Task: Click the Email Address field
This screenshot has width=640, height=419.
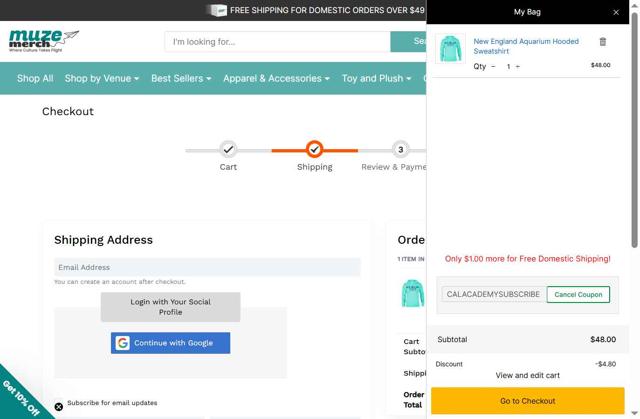Action: point(207,267)
